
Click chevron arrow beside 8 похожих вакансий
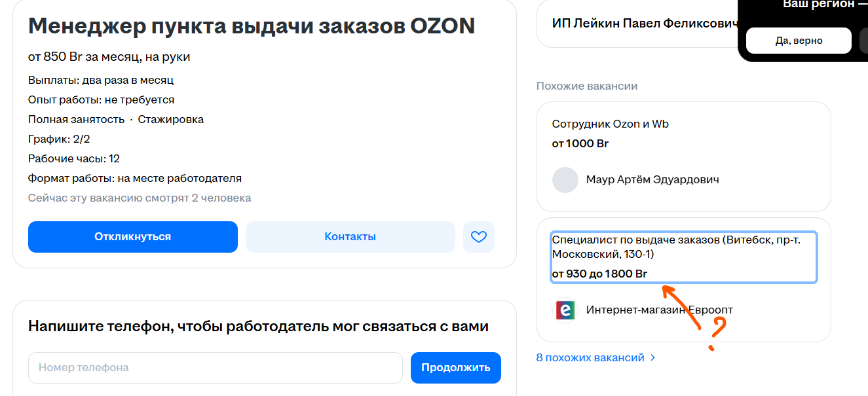tap(652, 358)
